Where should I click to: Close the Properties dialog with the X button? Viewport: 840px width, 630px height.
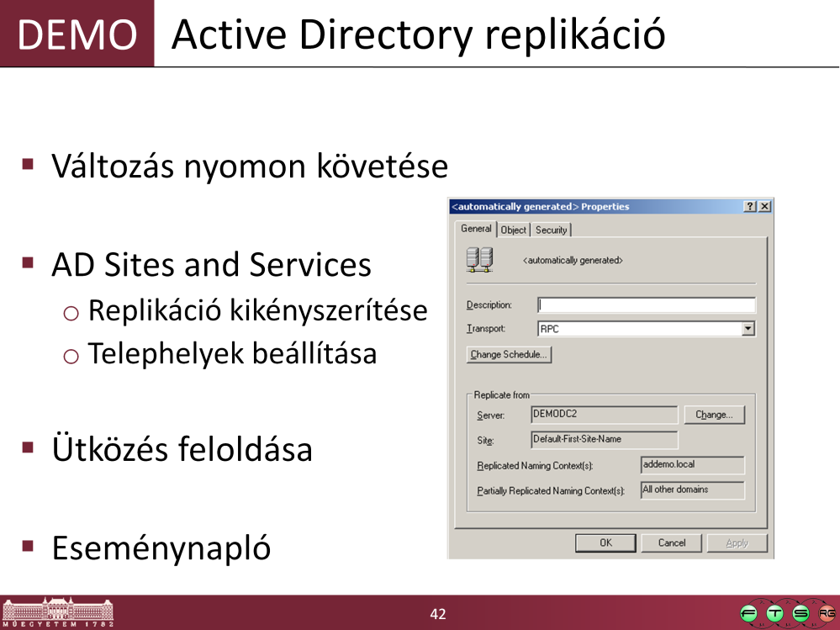[x=765, y=206]
